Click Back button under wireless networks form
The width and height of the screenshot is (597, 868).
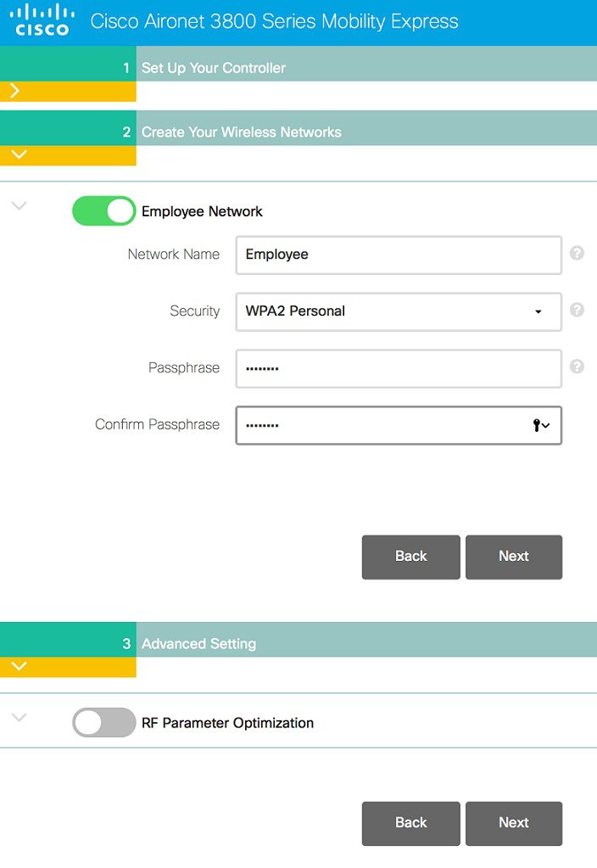(411, 557)
